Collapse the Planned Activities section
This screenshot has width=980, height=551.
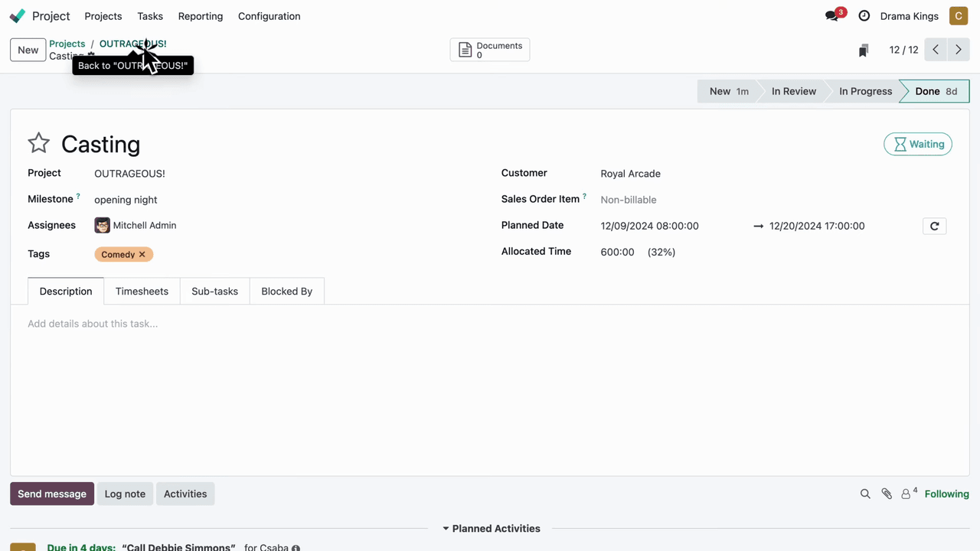click(x=491, y=529)
